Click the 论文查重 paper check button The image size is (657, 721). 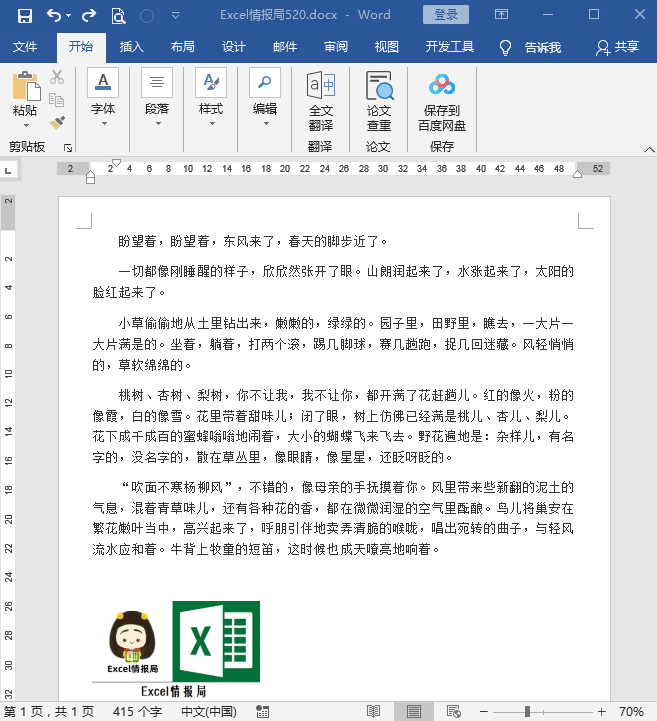tap(379, 102)
